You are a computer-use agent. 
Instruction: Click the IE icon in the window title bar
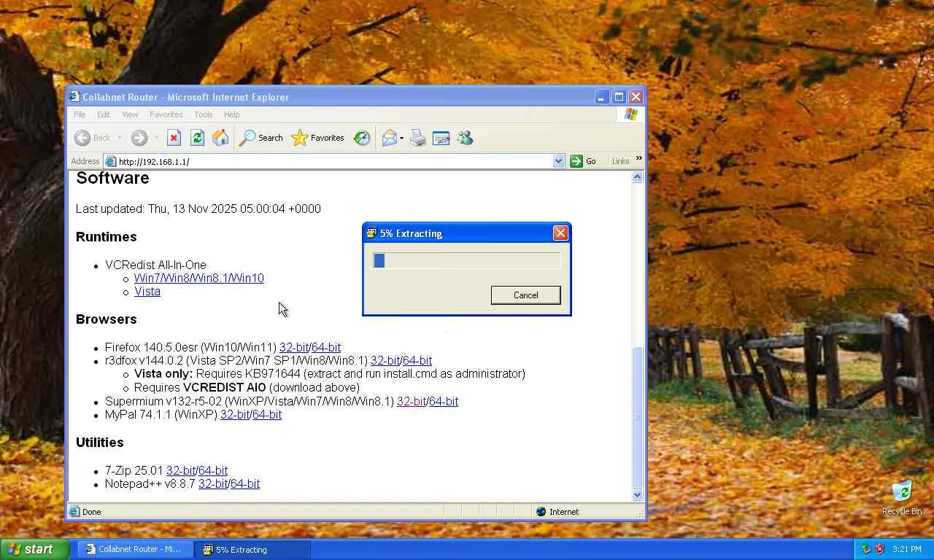[x=74, y=97]
